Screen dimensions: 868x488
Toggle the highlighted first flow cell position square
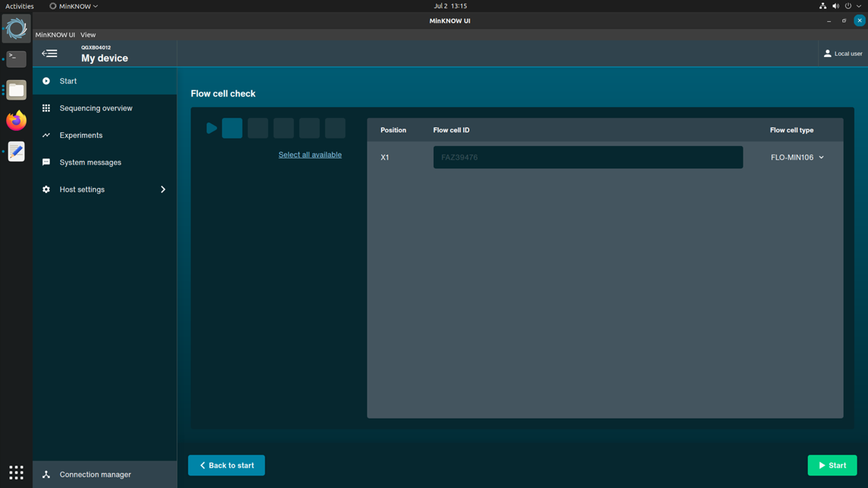[232, 128]
